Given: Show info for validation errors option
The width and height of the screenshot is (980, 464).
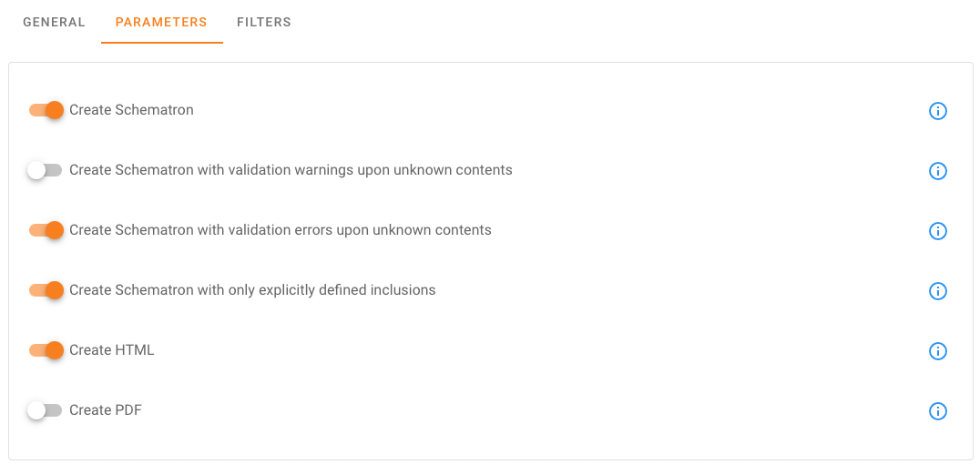Looking at the screenshot, I should pyautogui.click(x=937, y=231).
